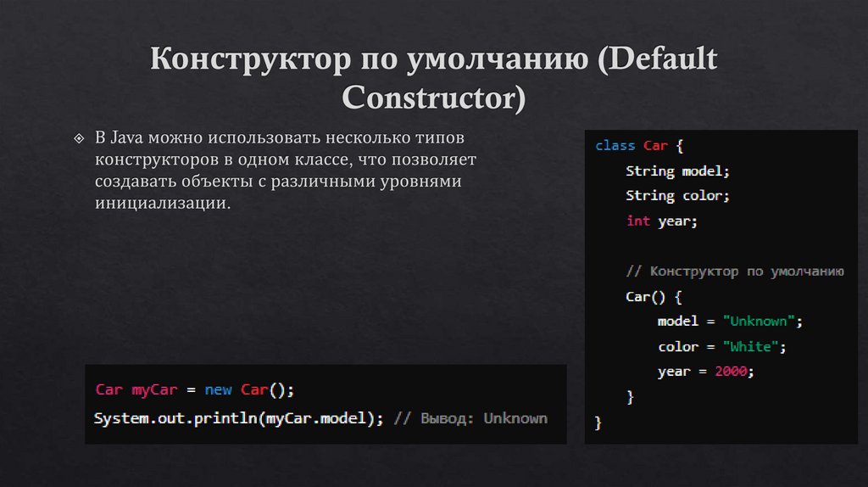Click the diamond bullet beside 'В Java можно'

tap(79, 138)
